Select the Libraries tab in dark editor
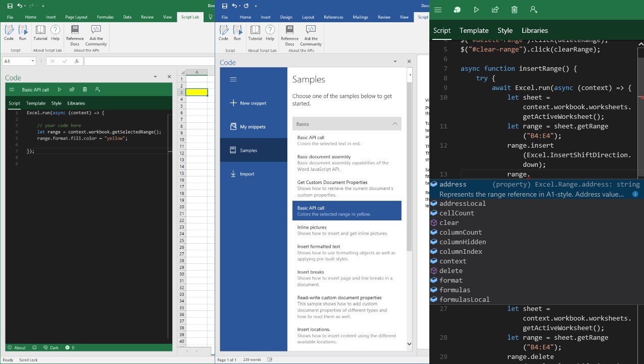644x364 pixels. click(534, 30)
